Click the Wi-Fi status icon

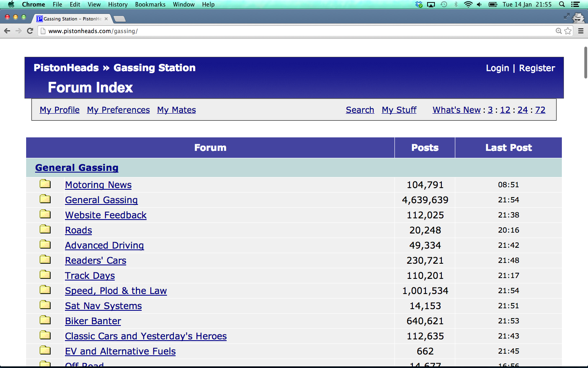pyautogui.click(x=468, y=4)
